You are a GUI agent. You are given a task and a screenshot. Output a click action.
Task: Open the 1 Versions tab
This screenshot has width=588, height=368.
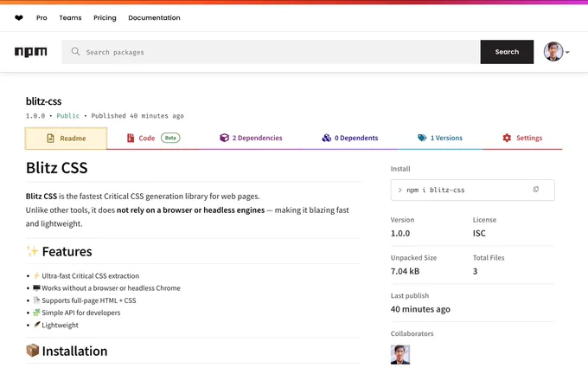pos(440,138)
